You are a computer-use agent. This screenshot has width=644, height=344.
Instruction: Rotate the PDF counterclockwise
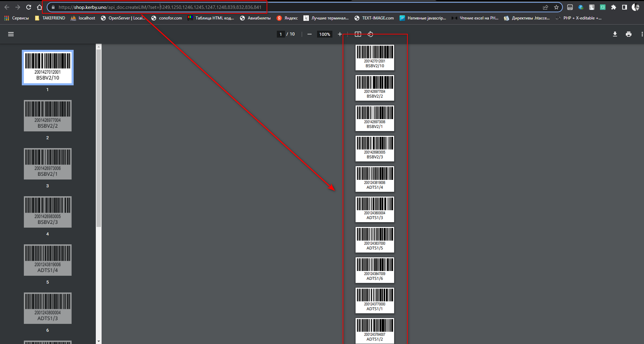[x=371, y=34]
